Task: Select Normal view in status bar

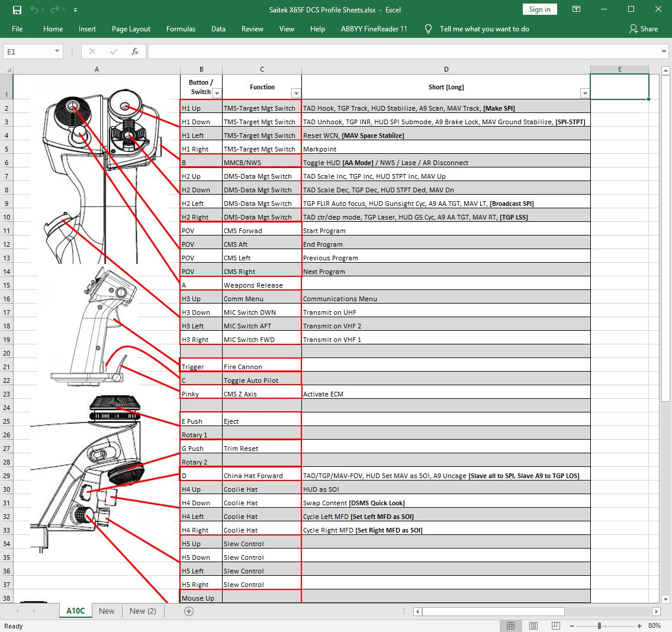Action: tap(510, 625)
